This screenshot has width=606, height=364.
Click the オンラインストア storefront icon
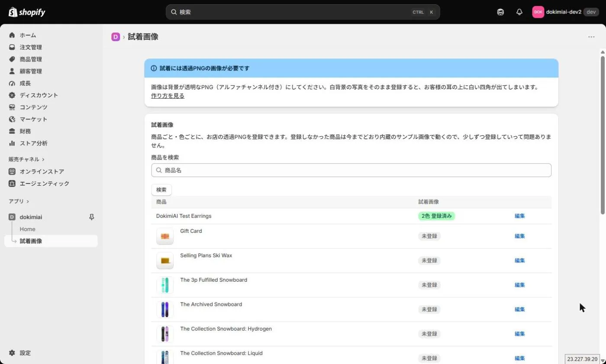(12, 171)
